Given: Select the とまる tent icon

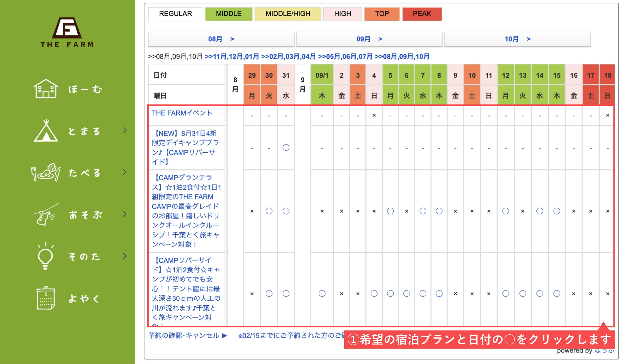Looking at the screenshot, I should [46, 130].
